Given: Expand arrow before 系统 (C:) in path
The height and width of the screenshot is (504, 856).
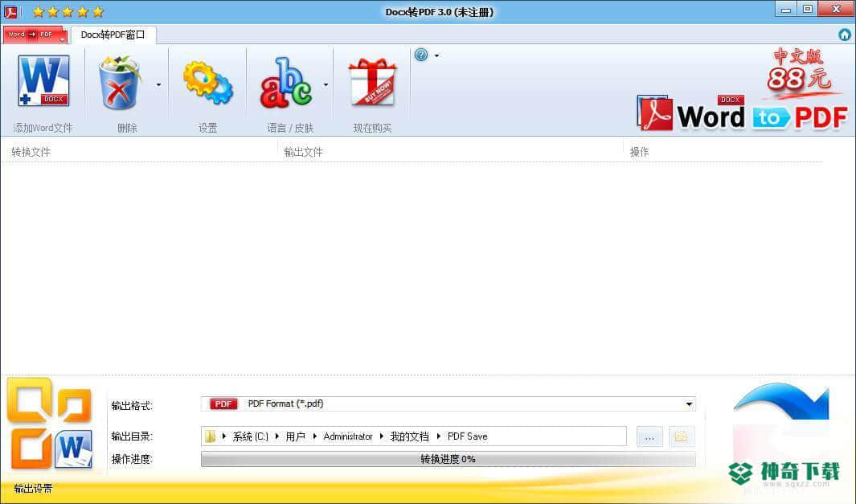Looking at the screenshot, I should (x=224, y=436).
